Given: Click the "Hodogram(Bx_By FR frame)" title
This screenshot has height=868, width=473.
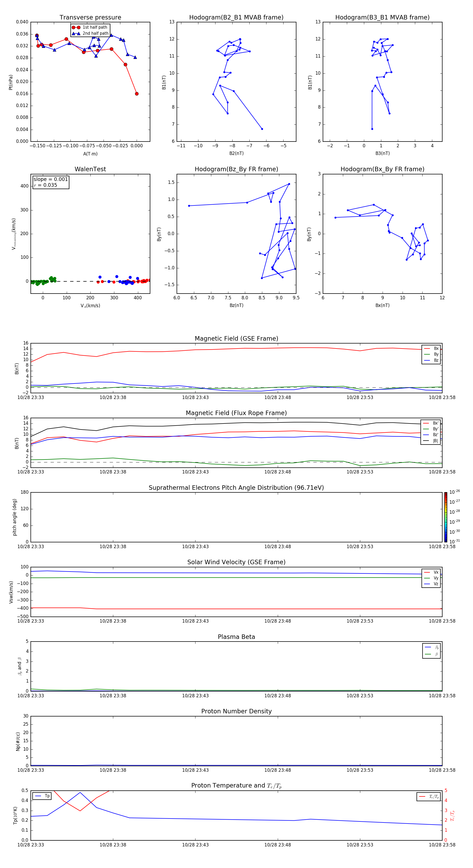Looking at the screenshot, I should [382, 169].
